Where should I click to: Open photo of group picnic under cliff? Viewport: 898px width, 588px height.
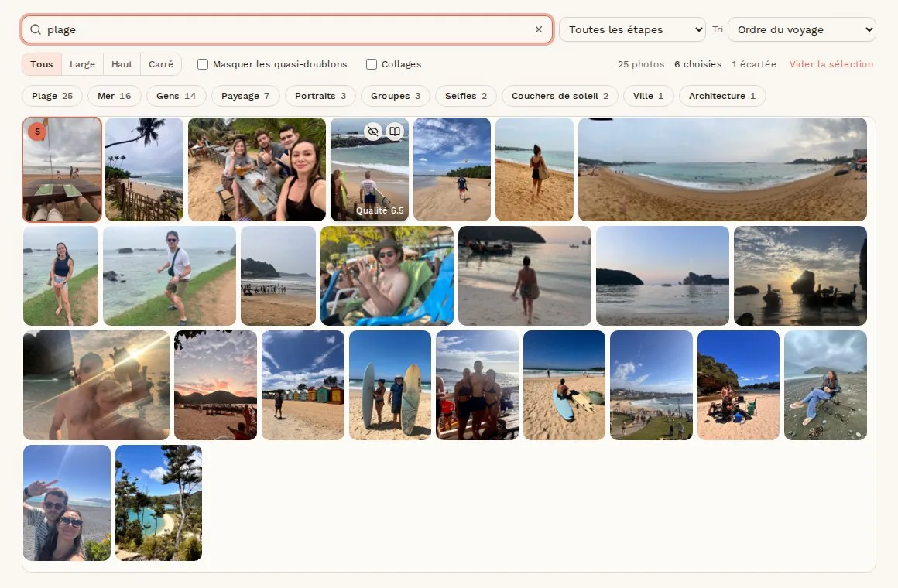coord(739,385)
